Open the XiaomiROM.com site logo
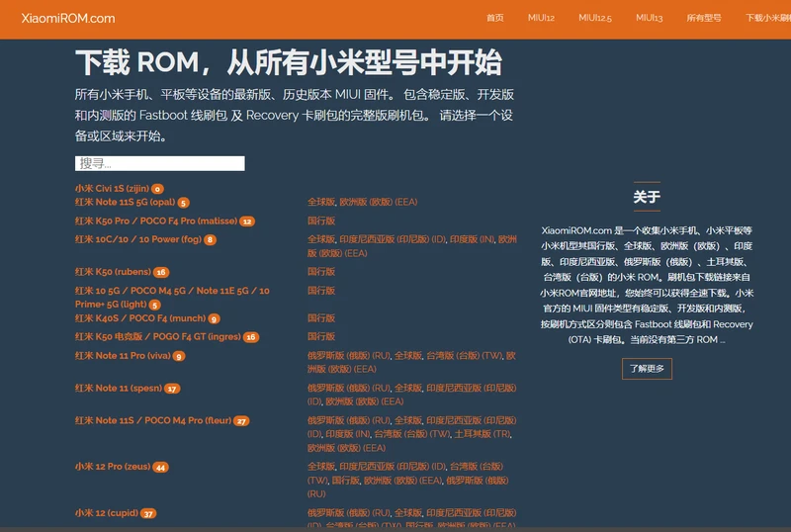The image size is (791, 532). (68, 18)
